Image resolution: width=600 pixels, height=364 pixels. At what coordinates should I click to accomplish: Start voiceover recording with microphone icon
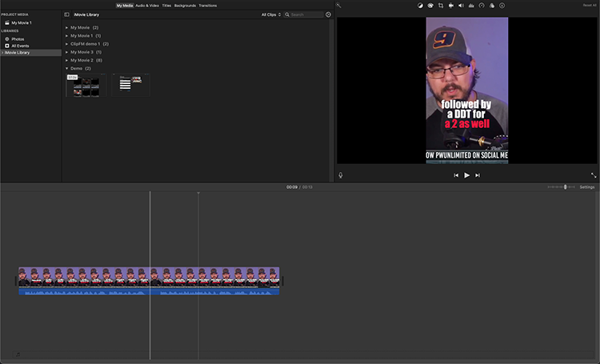pyautogui.click(x=341, y=175)
